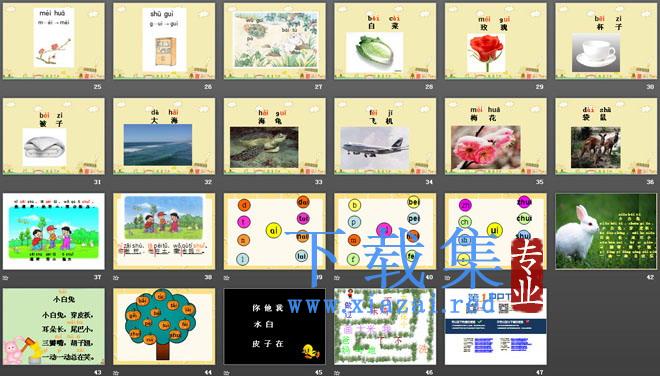This screenshot has width=660, height=376.
Task: Select slide 39 with ai pinyin circles
Action: point(274,231)
